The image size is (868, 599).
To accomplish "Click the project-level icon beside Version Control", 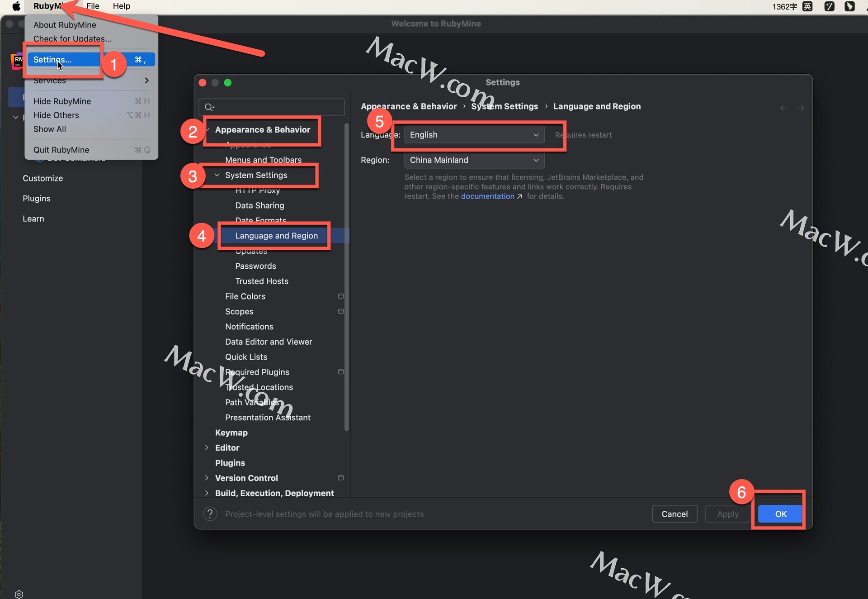I will (x=341, y=478).
